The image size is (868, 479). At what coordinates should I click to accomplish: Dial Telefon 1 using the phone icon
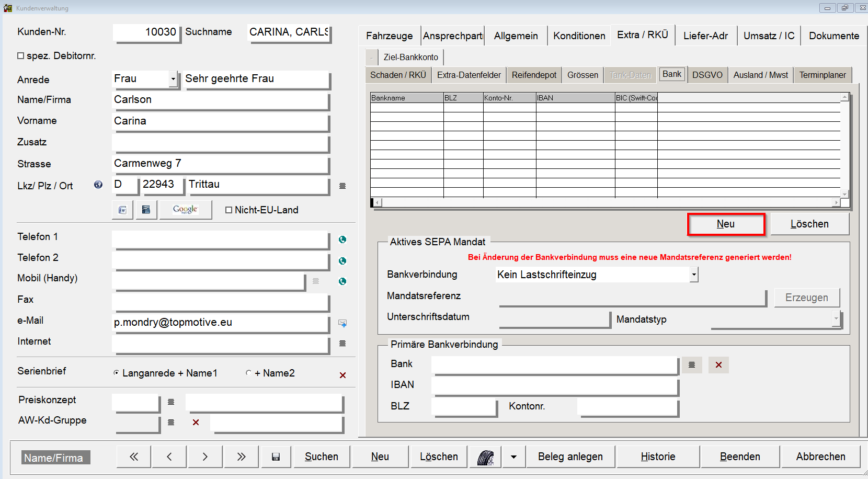[x=342, y=239]
